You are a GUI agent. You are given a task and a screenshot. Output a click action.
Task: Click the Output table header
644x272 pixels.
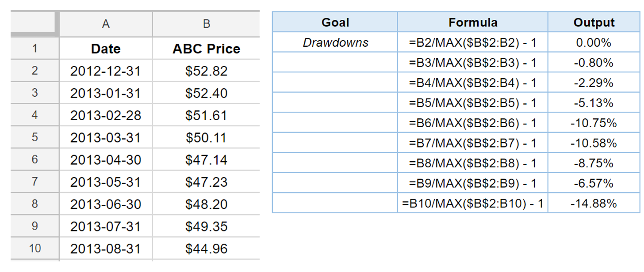click(594, 22)
